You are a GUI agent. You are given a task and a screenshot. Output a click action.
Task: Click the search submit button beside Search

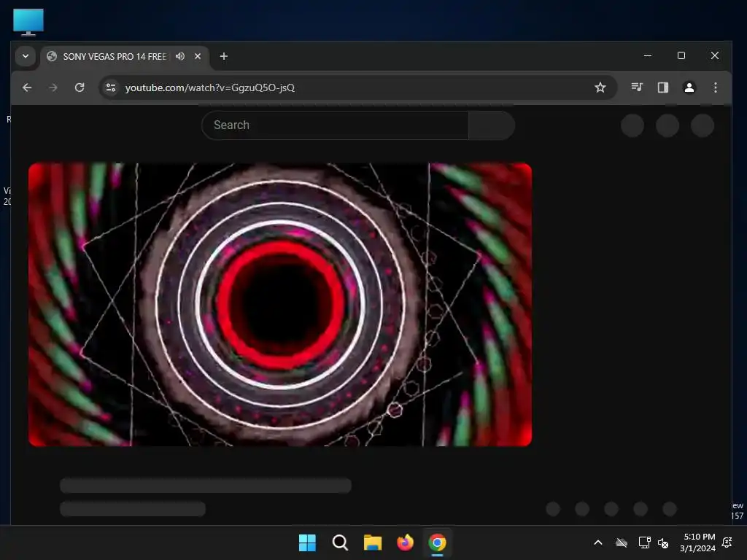pyautogui.click(x=492, y=125)
